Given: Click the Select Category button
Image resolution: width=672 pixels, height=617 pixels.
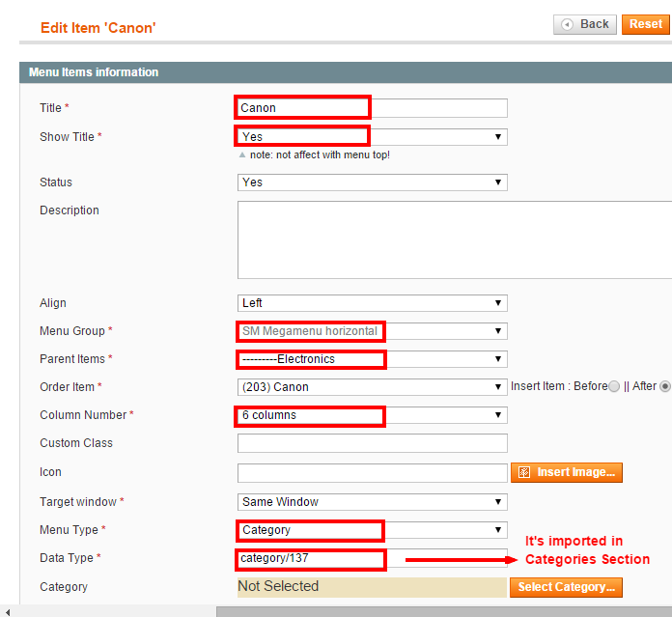Looking at the screenshot, I should click(566, 587).
